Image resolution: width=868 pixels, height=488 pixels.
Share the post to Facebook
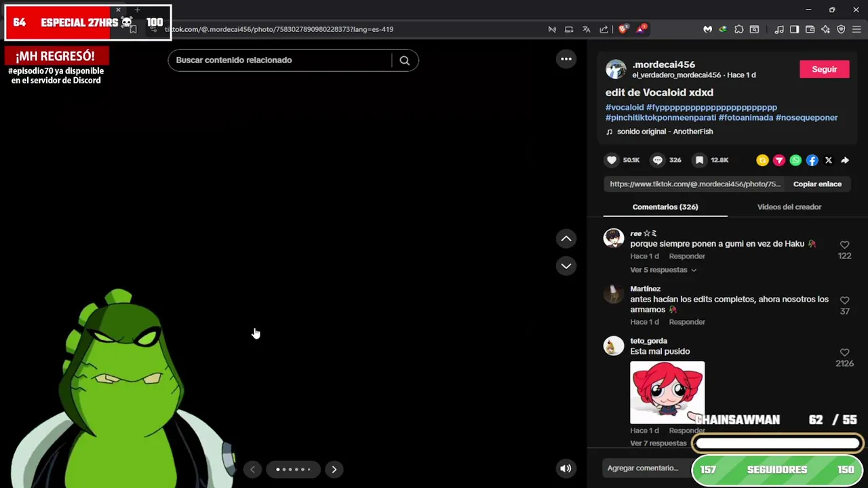[812, 161]
